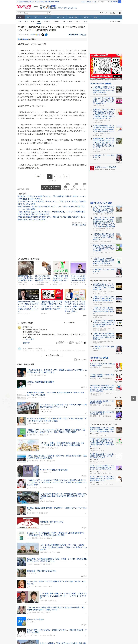Click the keyword search magnifier icon
138x644 pixels.
click(x=49, y=13)
